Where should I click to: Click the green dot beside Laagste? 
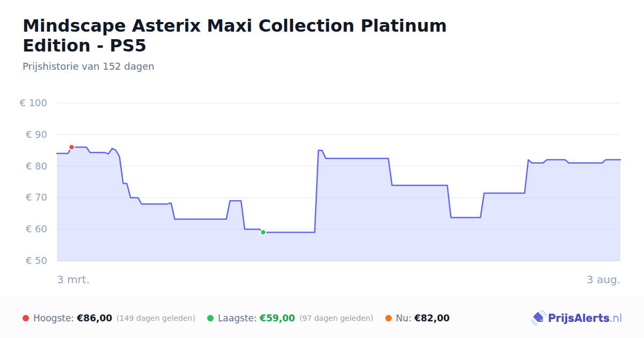pyautogui.click(x=210, y=318)
